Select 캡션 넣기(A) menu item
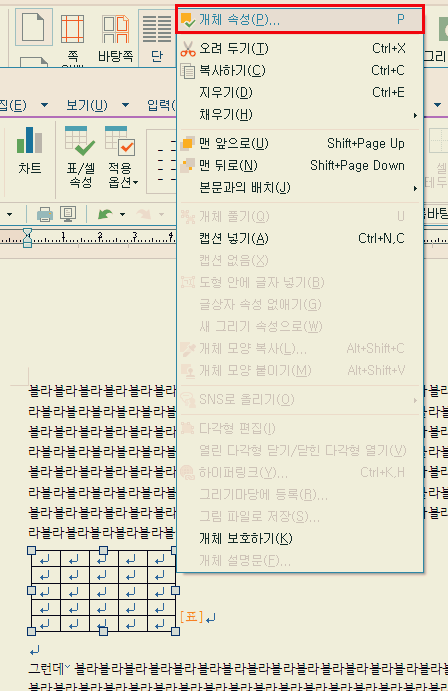Viewport: 448px width, 691px height. 300,239
